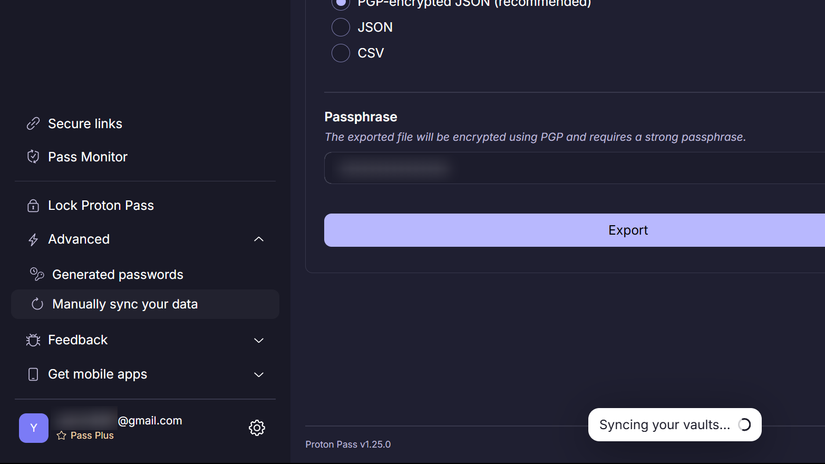The image size is (825, 464).
Task: Click the Lock Proton Pass padlock icon
Action: click(x=33, y=206)
